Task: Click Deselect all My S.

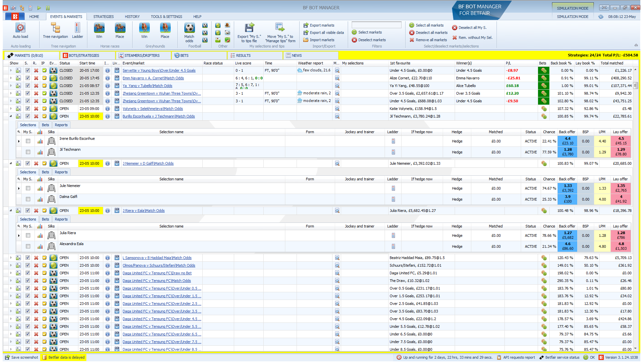Action: [x=469, y=28]
